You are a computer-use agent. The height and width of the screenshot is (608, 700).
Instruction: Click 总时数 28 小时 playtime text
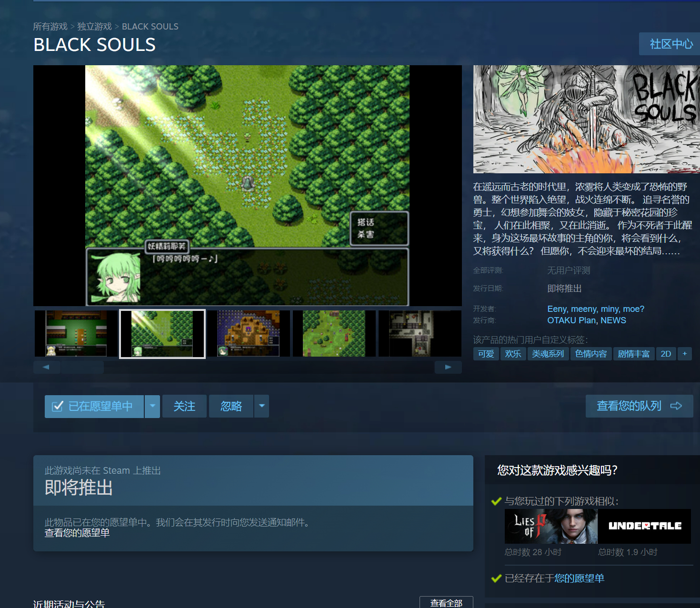click(533, 552)
